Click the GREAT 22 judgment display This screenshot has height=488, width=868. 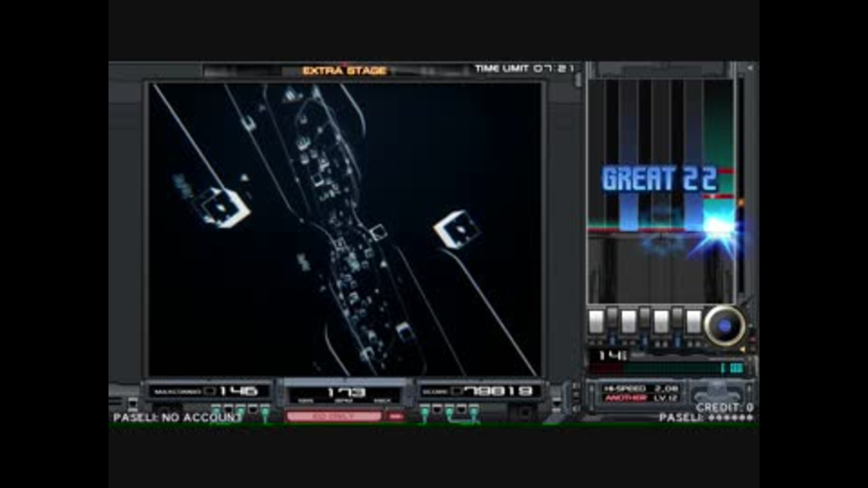pos(659,179)
